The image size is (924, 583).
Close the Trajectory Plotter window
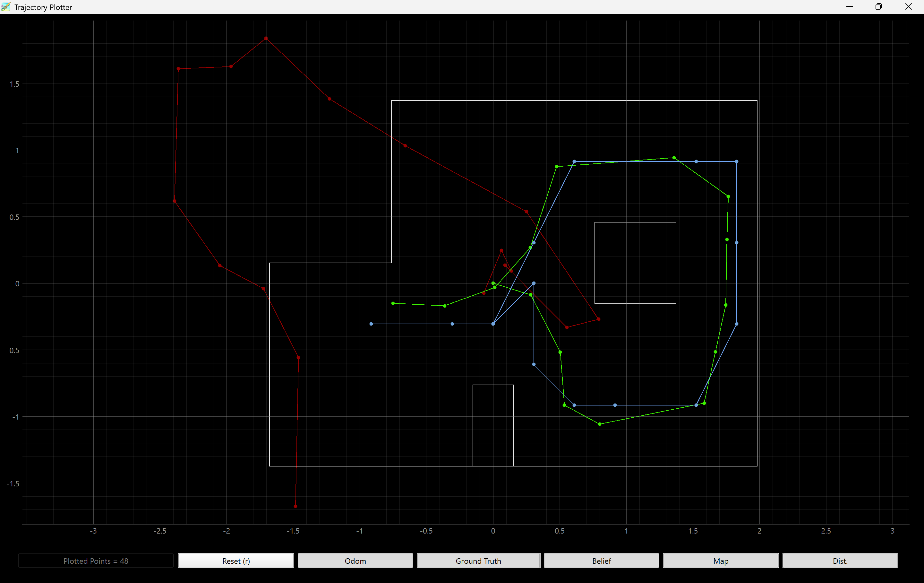coord(908,7)
